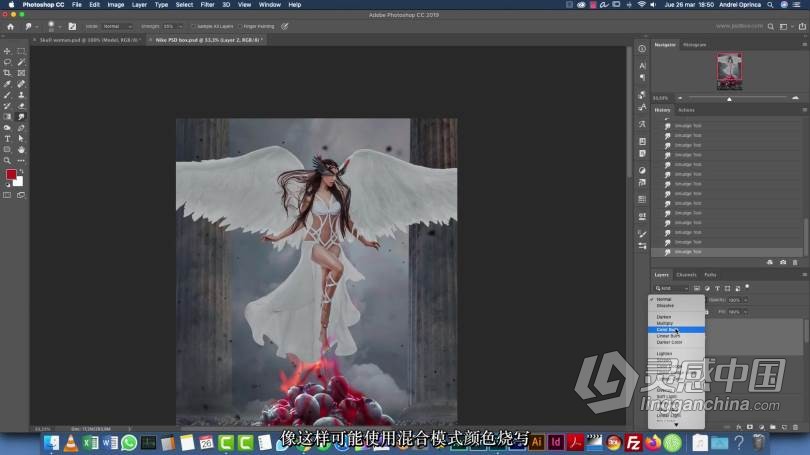Select the Dodge tool
This screenshot has width=810, height=455.
[x=7, y=128]
